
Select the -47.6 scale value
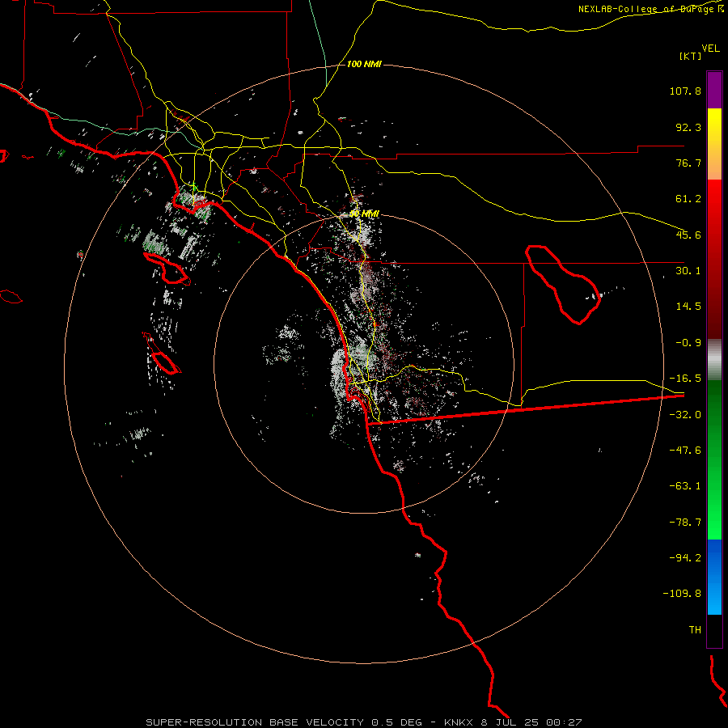click(685, 451)
